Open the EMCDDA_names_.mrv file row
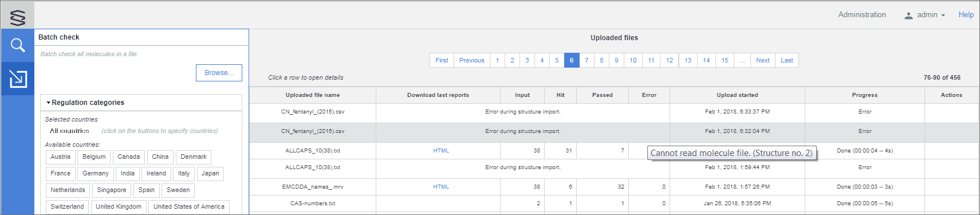Screen dimensions: 980x215 click(x=614, y=187)
